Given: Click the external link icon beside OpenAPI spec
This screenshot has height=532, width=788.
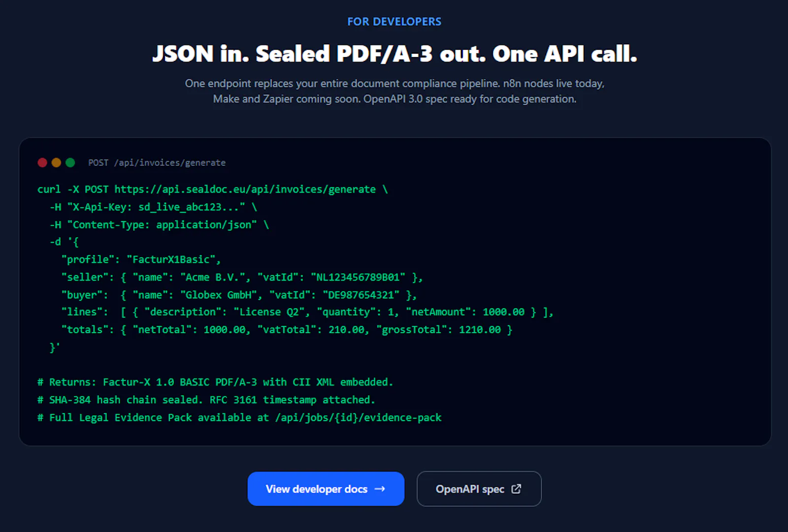Looking at the screenshot, I should [516, 489].
